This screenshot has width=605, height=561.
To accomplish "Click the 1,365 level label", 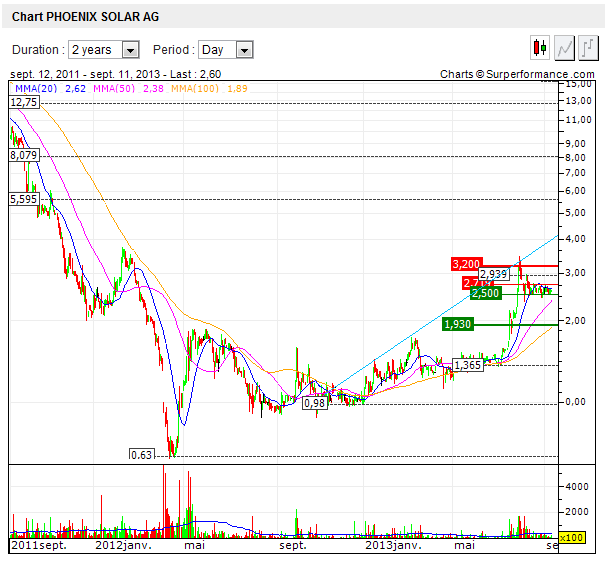I will tap(468, 365).
